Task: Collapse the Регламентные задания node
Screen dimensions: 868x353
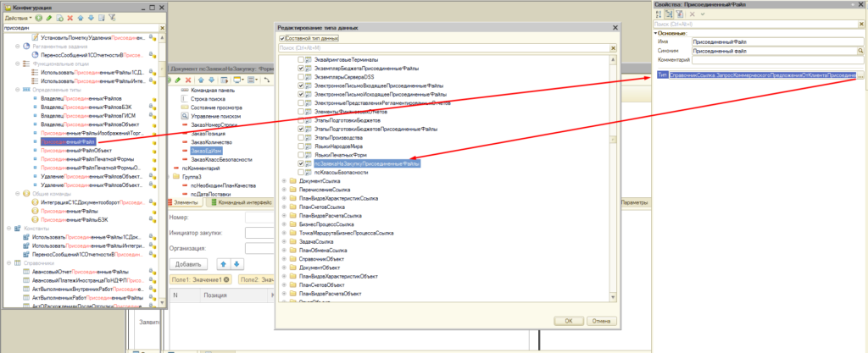Action: 19,47
